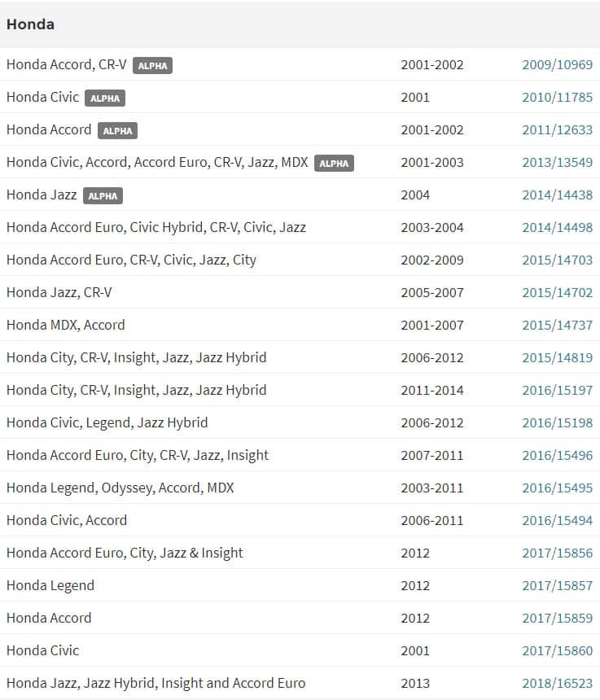Click recall number 2011/12633
The height and width of the screenshot is (700, 600).
[557, 130]
